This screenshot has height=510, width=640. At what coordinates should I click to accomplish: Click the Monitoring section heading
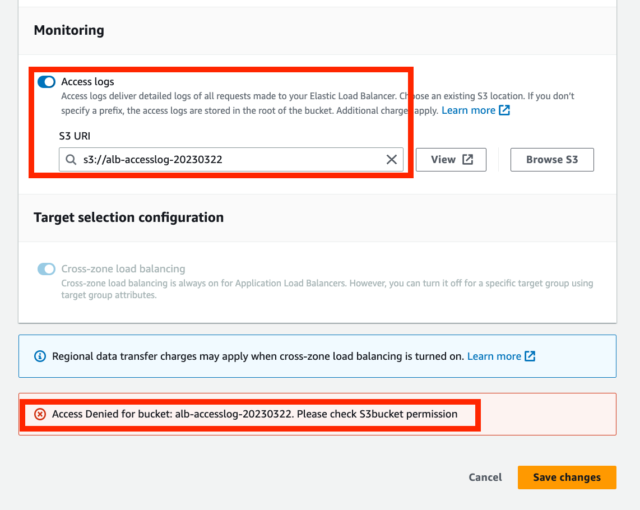pyautogui.click(x=69, y=30)
